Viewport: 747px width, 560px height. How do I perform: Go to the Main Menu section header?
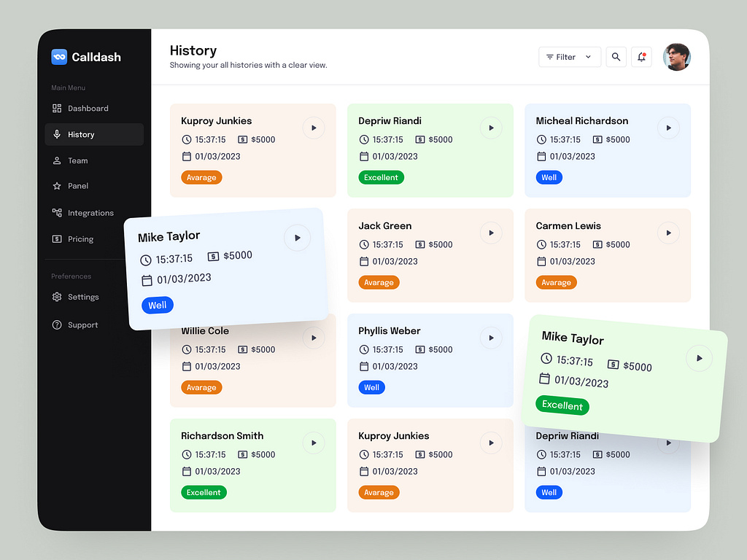[x=68, y=87]
